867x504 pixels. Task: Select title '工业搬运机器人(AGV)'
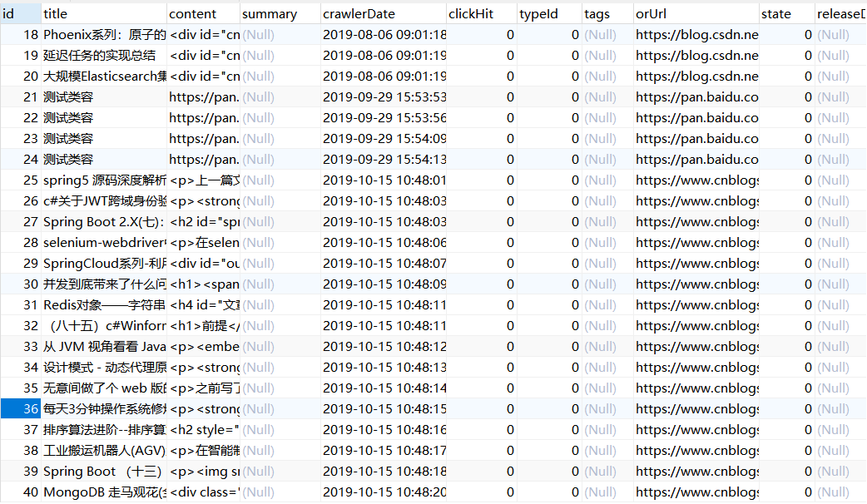104,451
